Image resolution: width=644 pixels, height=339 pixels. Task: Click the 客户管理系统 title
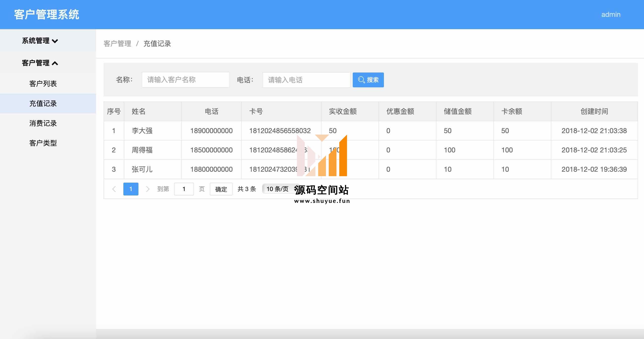point(47,15)
